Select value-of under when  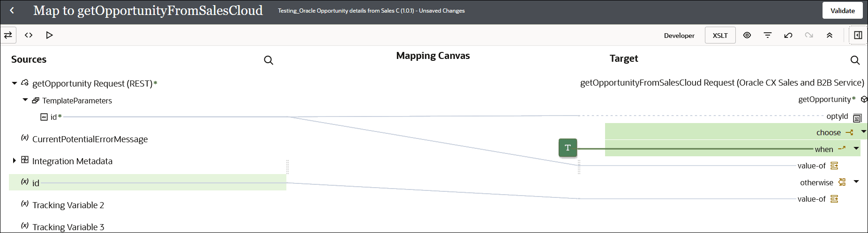click(811, 166)
